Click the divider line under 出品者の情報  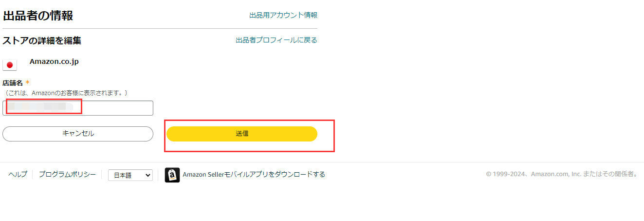pos(160,29)
